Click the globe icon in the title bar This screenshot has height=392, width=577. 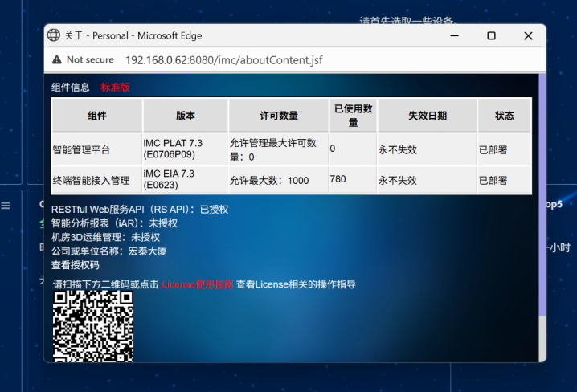coord(54,35)
